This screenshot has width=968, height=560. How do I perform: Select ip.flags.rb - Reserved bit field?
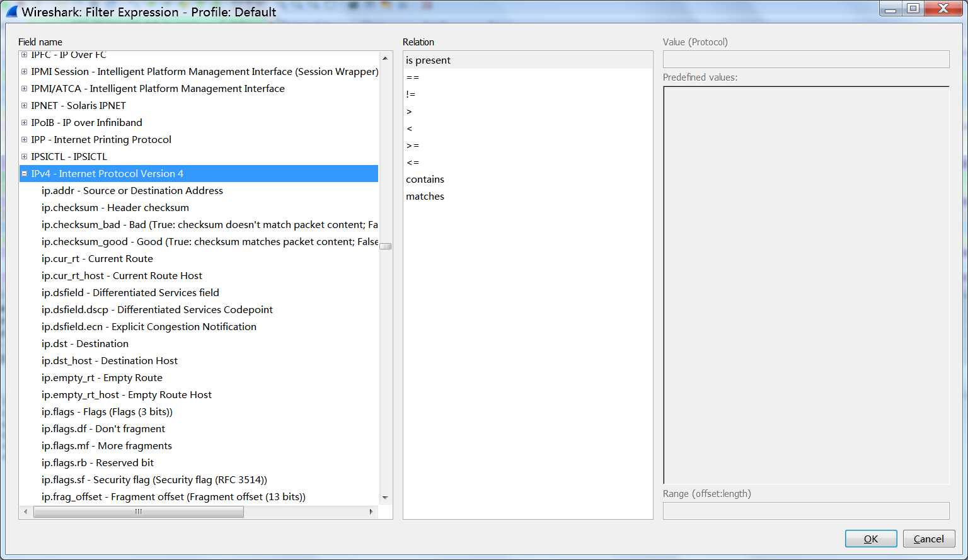click(98, 463)
